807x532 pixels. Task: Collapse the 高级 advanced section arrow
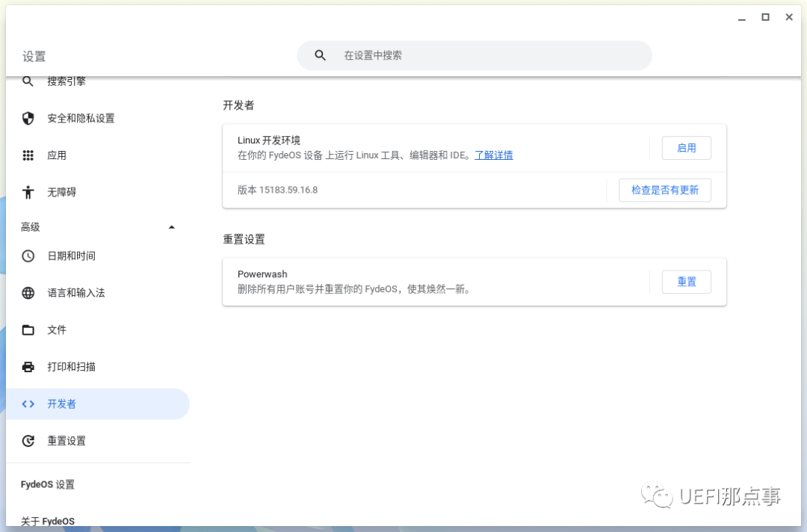pyautogui.click(x=172, y=227)
